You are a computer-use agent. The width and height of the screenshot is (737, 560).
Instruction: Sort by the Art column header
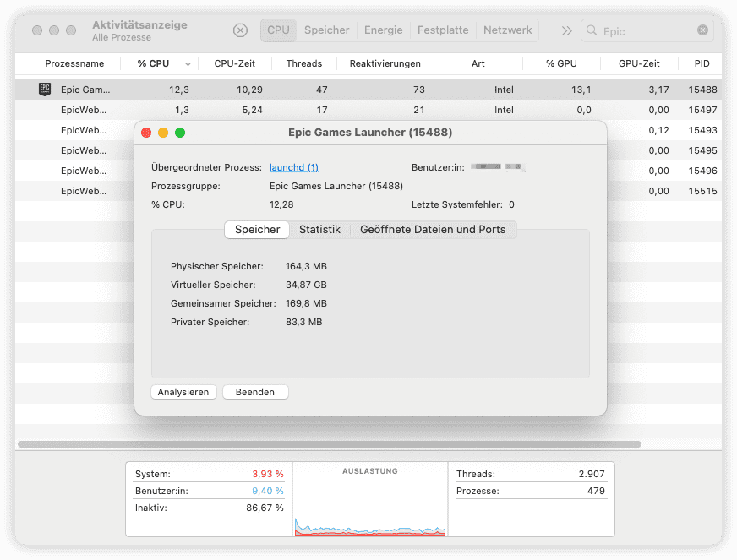[x=478, y=63]
